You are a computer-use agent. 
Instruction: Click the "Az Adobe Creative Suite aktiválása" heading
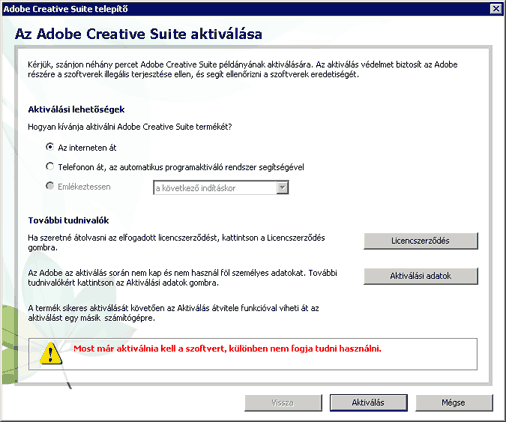(x=138, y=34)
